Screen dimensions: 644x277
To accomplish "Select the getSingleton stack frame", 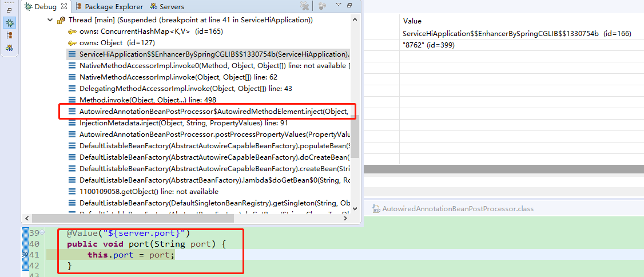I will 215,203.
